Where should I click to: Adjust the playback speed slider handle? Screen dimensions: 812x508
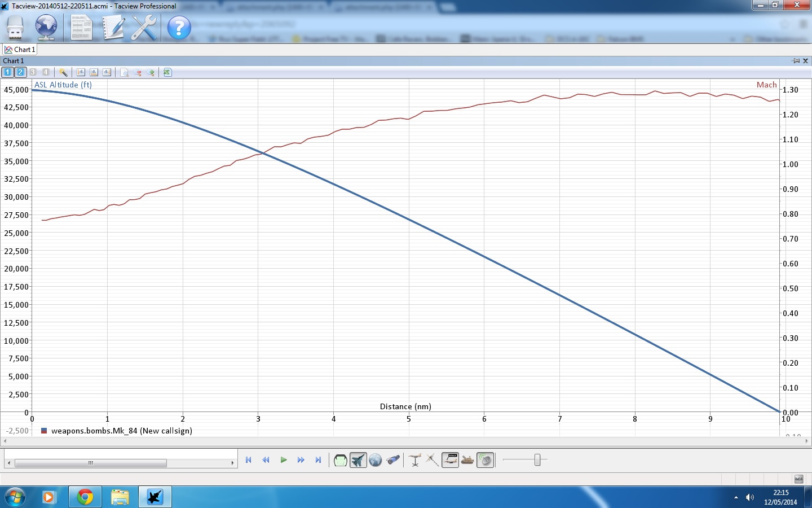pos(537,460)
